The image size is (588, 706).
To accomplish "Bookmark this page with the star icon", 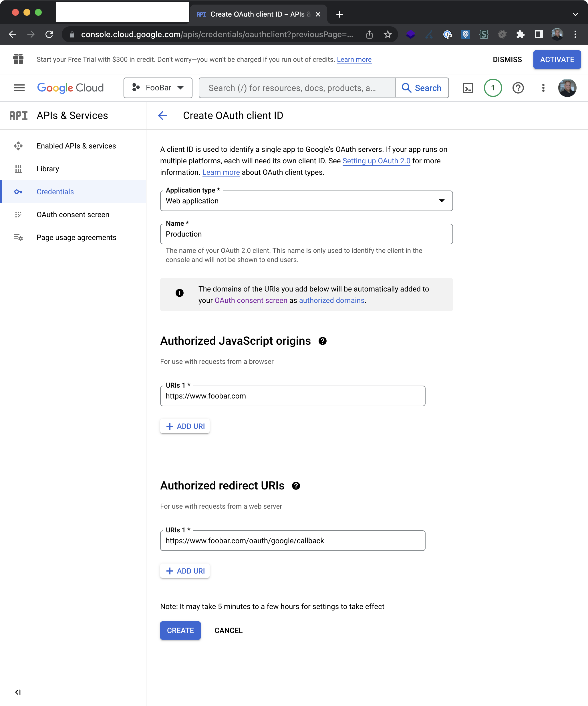I will pyautogui.click(x=388, y=34).
